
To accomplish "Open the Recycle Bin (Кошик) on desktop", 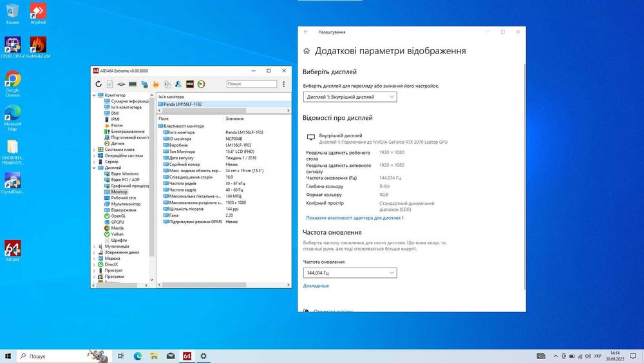I will click(13, 14).
